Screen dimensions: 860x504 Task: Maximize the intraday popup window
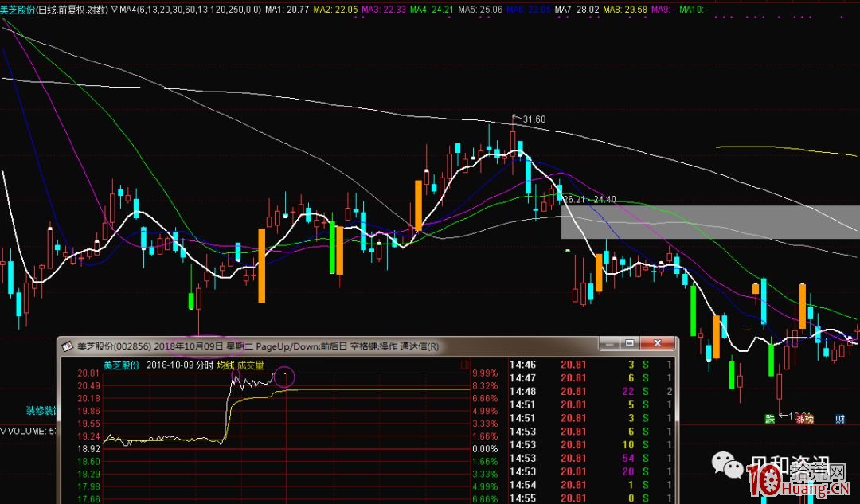630,343
